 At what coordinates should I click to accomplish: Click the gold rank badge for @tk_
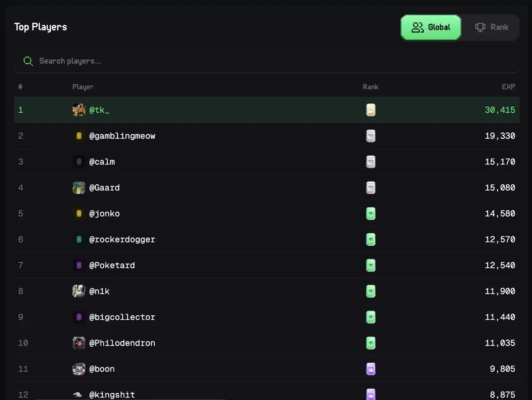coord(371,110)
